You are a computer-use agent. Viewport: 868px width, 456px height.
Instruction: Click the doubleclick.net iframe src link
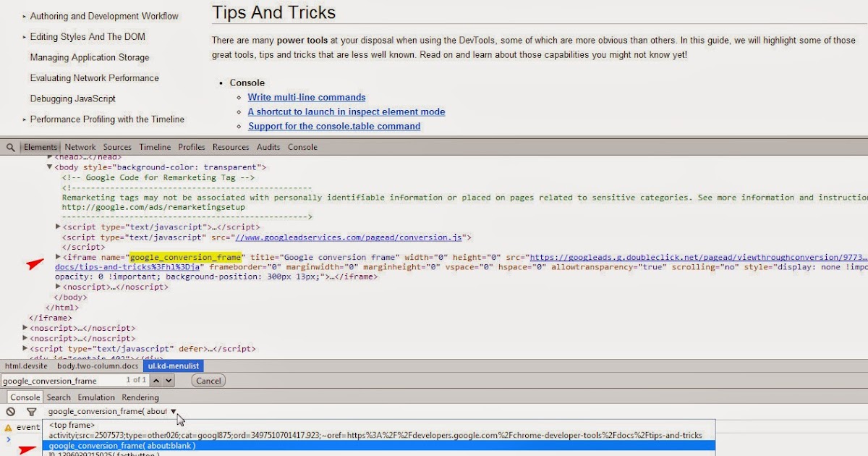(699, 257)
